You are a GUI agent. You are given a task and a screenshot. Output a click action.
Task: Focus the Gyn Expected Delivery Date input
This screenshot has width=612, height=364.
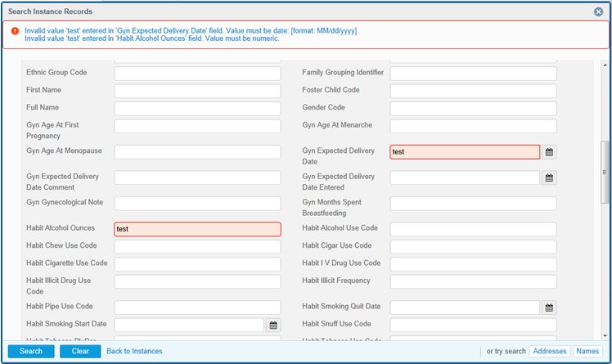coord(465,152)
